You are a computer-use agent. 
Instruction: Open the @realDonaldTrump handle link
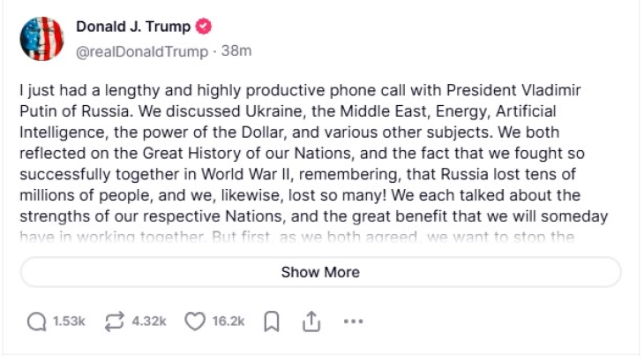coord(142,50)
